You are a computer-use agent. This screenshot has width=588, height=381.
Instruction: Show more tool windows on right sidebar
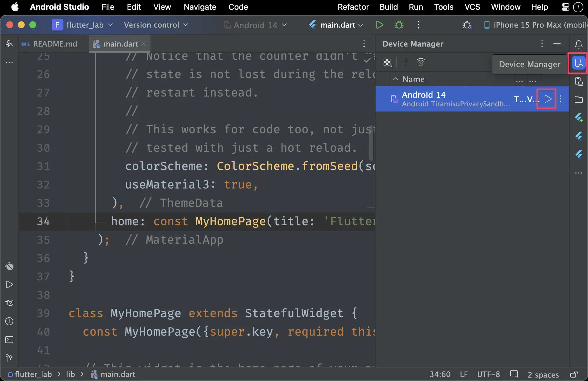click(x=579, y=173)
